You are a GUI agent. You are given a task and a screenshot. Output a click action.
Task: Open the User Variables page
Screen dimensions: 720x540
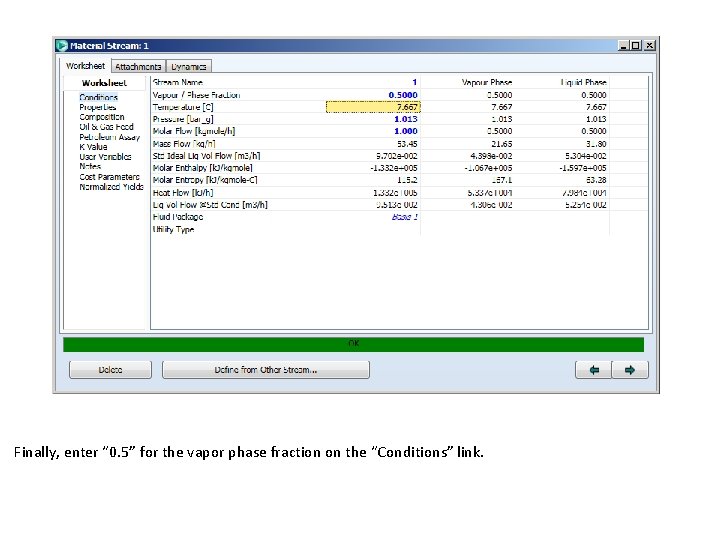(105, 157)
